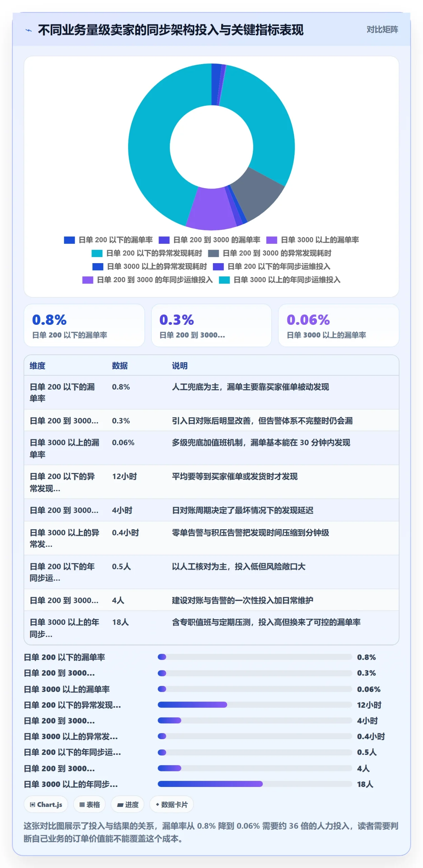Open the 0.8% stat card

point(84,325)
